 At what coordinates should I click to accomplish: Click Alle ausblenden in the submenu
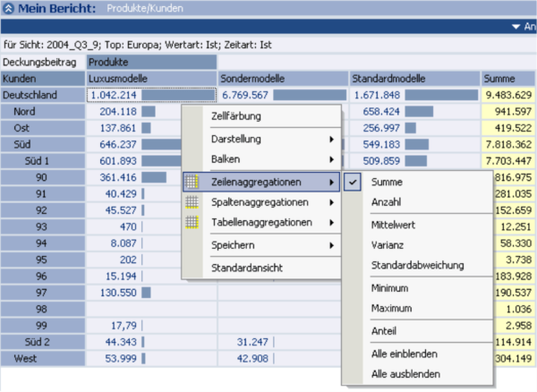[405, 374]
